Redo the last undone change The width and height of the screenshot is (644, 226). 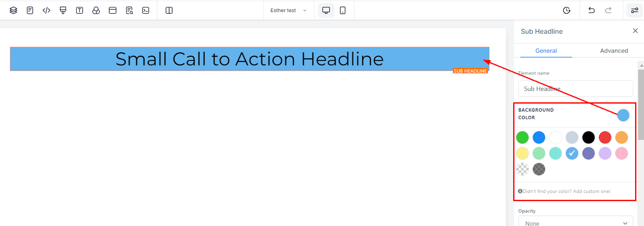click(608, 10)
